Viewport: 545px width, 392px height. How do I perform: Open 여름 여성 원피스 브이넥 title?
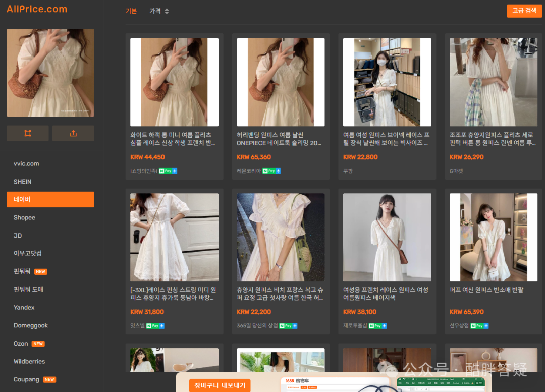coord(386,139)
